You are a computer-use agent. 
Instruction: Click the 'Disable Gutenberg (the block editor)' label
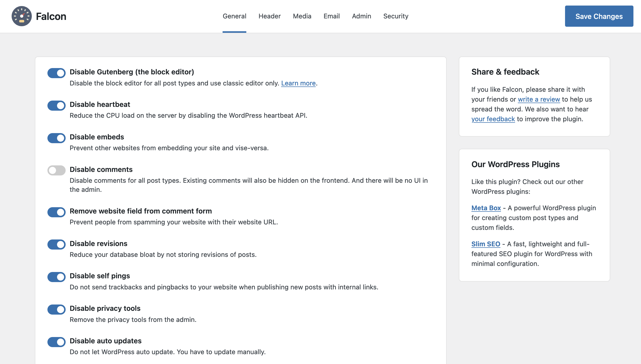pyautogui.click(x=132, y=72)
